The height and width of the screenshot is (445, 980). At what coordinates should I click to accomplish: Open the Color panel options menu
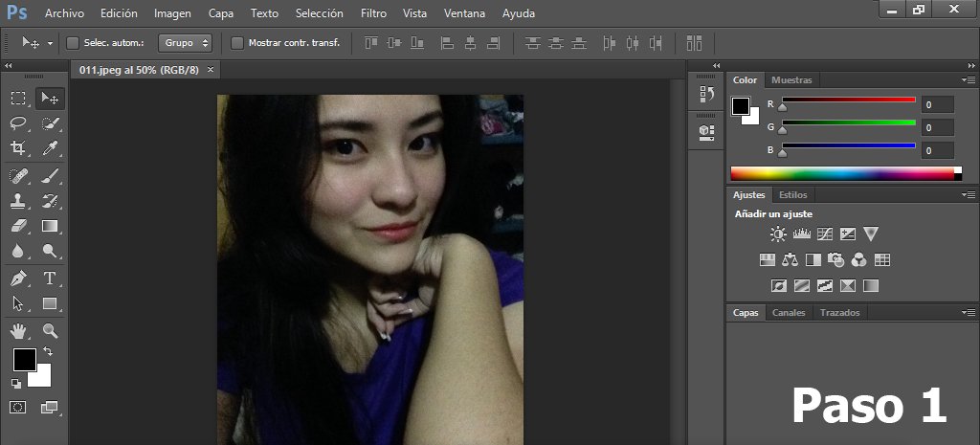tap(969, 80)
